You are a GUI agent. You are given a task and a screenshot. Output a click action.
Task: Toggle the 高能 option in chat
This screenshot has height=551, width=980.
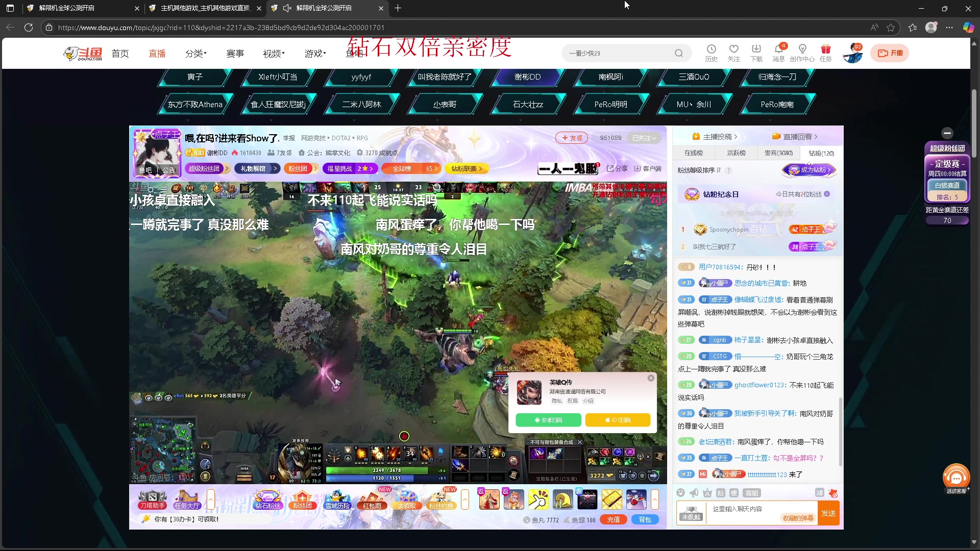point(752,493)
